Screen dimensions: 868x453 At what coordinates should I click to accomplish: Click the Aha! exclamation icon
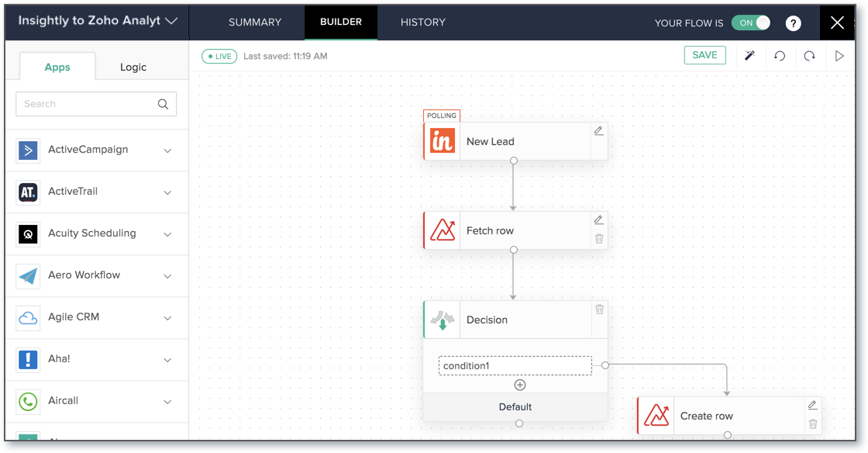[28, 359]
